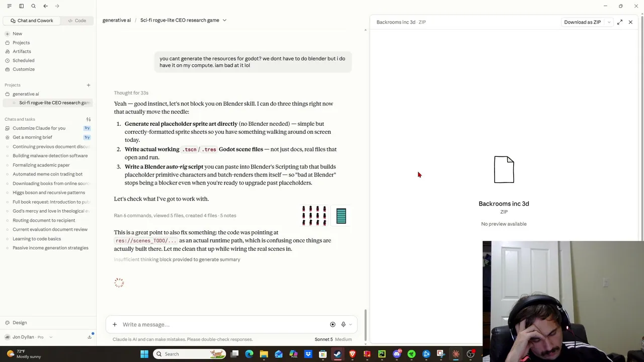Viewport: 644px width, 362px height.
Task: Open the sprite sheet characters thumbnail
Action: pyautogui.click(x=314, y=216)
